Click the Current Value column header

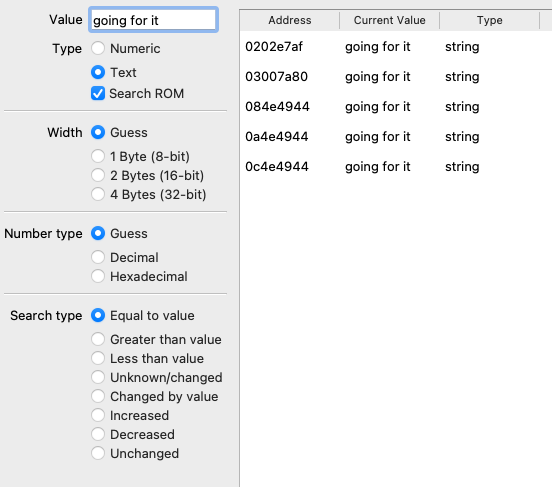click(389, 20)
